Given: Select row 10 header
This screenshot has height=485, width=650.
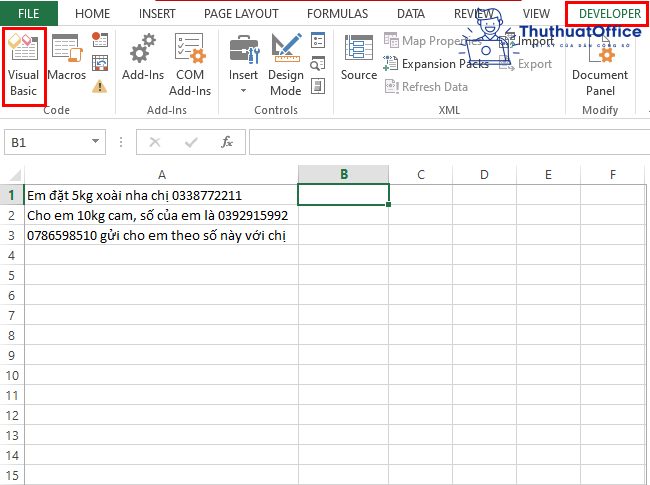Looking at the screenshot, I should click(x=12, y=375).
